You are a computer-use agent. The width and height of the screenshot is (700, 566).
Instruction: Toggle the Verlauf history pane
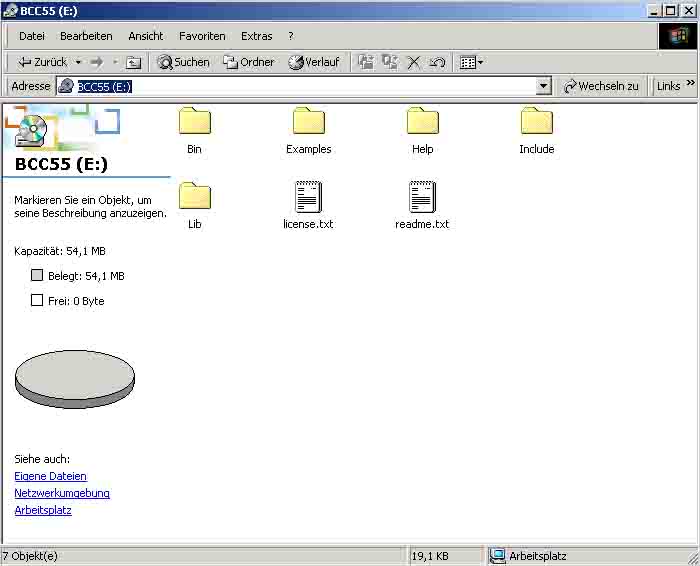coord(314,62)
